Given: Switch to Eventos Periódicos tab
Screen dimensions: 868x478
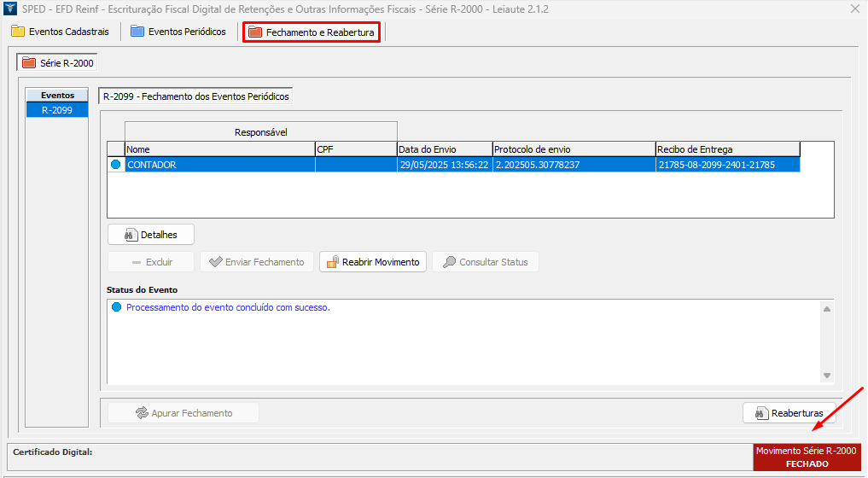Looking at the screenshot, I should [178, 32].
